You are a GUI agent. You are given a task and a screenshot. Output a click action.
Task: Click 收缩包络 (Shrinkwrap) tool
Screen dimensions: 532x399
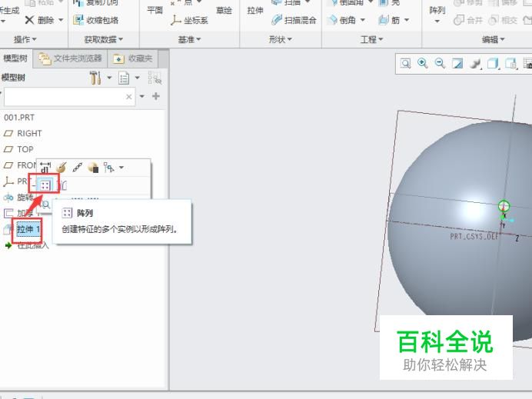tap(96, 20)
